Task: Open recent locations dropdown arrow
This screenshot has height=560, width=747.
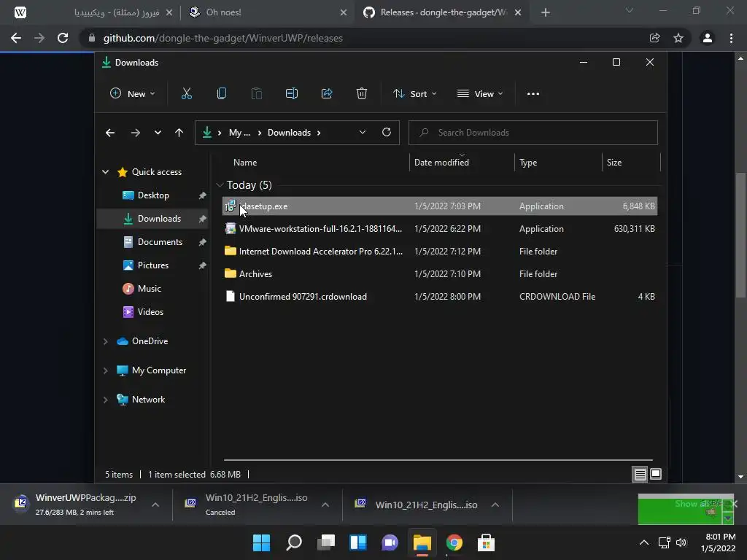Action: point(158,133)
